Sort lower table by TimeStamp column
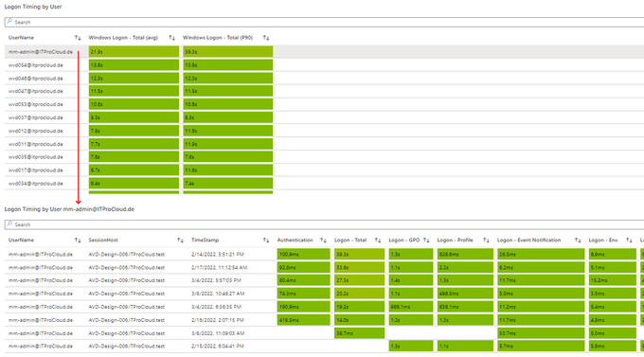This screenshot has height=357, width=644. [x=266, y=240]
